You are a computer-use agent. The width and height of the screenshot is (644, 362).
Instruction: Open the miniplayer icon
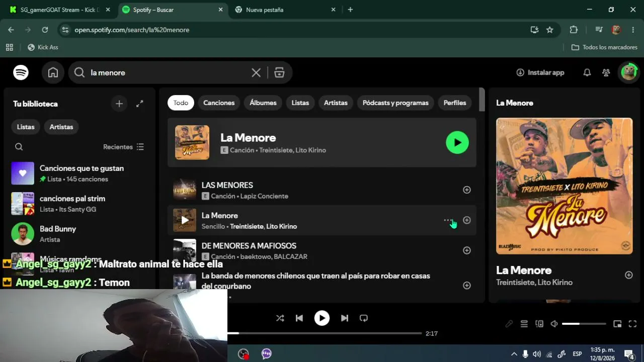[617, 324]
